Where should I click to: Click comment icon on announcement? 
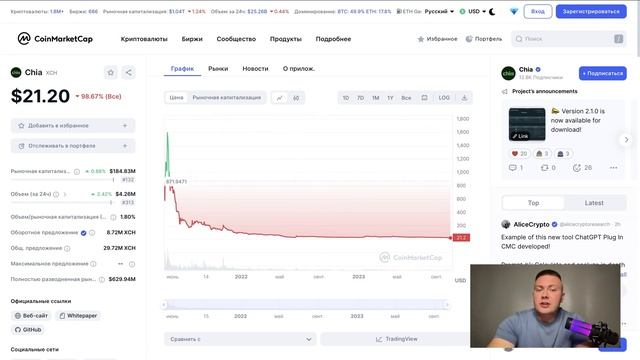pos(513,168)
